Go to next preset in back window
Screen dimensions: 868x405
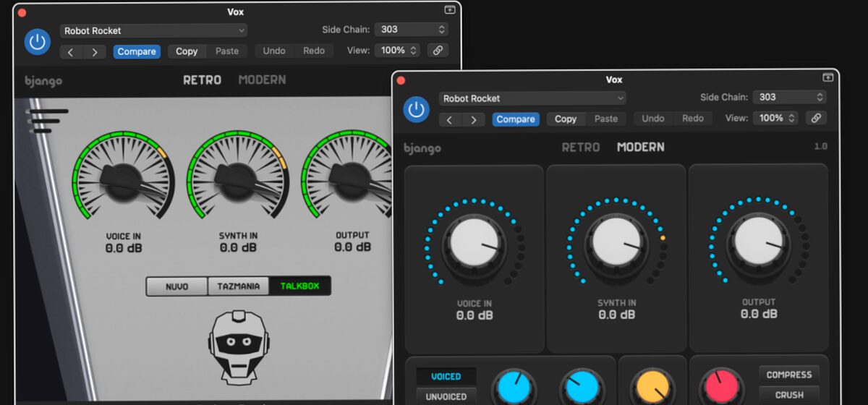pyautogui.click(x=95, y=51)
